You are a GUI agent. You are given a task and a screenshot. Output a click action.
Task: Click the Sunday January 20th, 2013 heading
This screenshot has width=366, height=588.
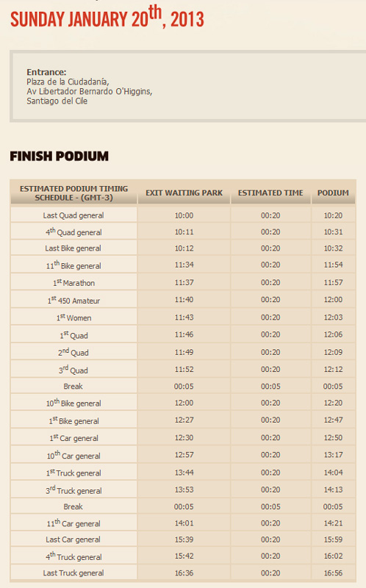coord(107,17)
